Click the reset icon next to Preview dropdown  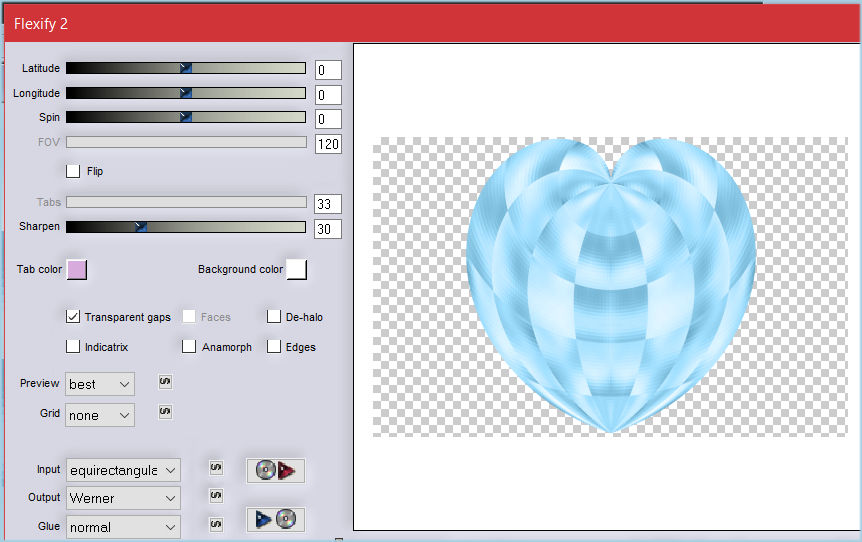[165, 381]
